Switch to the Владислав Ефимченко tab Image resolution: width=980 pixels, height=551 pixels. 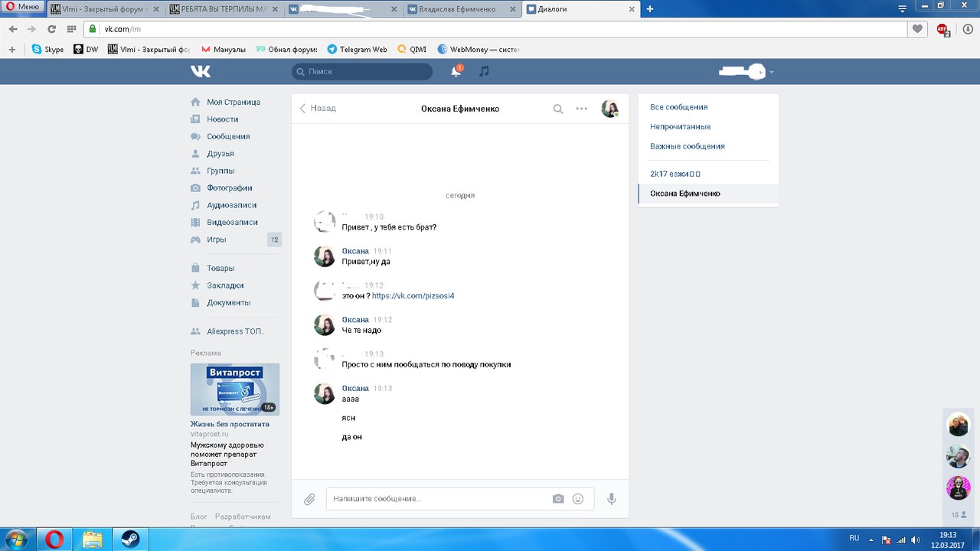point(462,9)
